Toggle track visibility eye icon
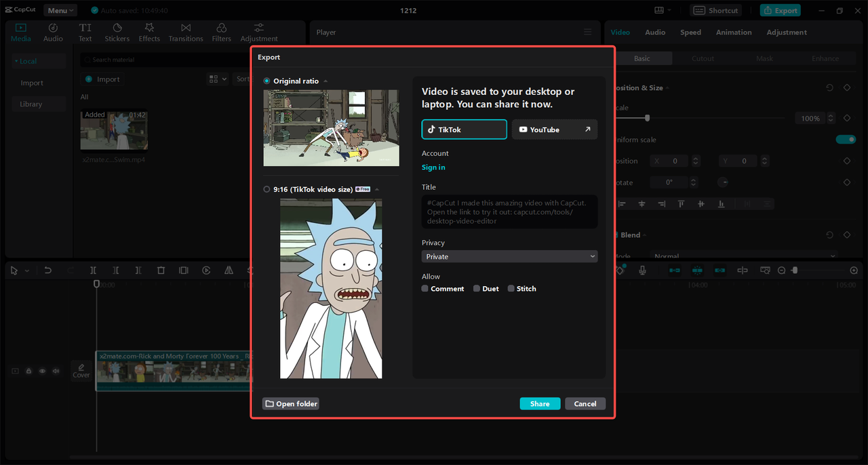Image resolution: width=868 pixels, height=465 pixels. coord(43,371)
